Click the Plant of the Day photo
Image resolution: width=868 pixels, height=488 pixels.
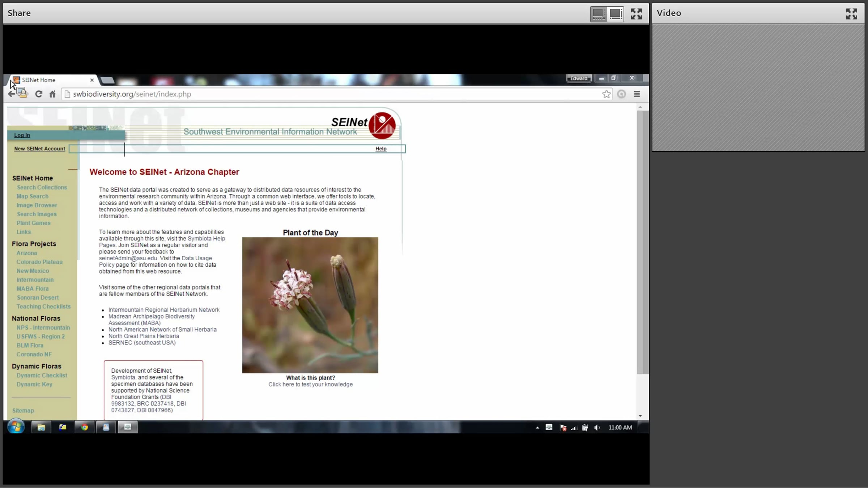[310, 305]
